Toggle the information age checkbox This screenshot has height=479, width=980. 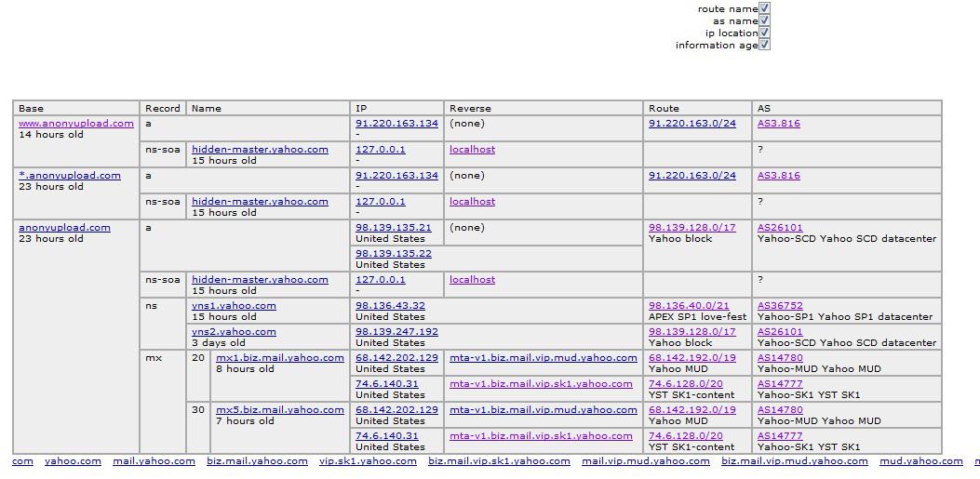tap(764, 45)
